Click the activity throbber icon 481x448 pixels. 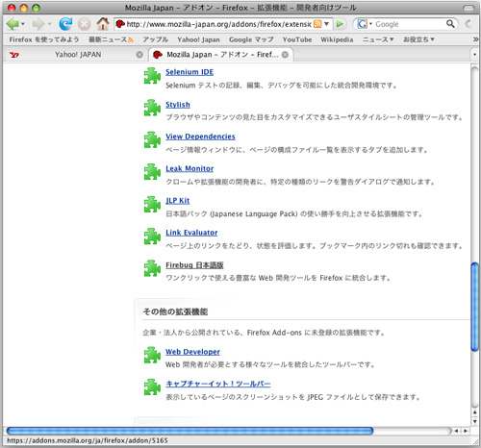click(x=468, y=24)
